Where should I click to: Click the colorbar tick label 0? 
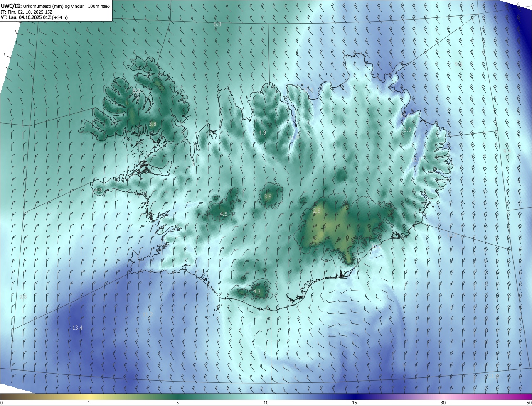click(2, 403)
